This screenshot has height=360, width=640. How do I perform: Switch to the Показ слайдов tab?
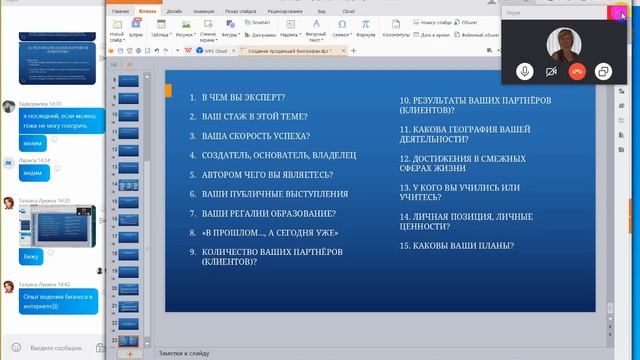pyautogui.click(x=240, y=11)
